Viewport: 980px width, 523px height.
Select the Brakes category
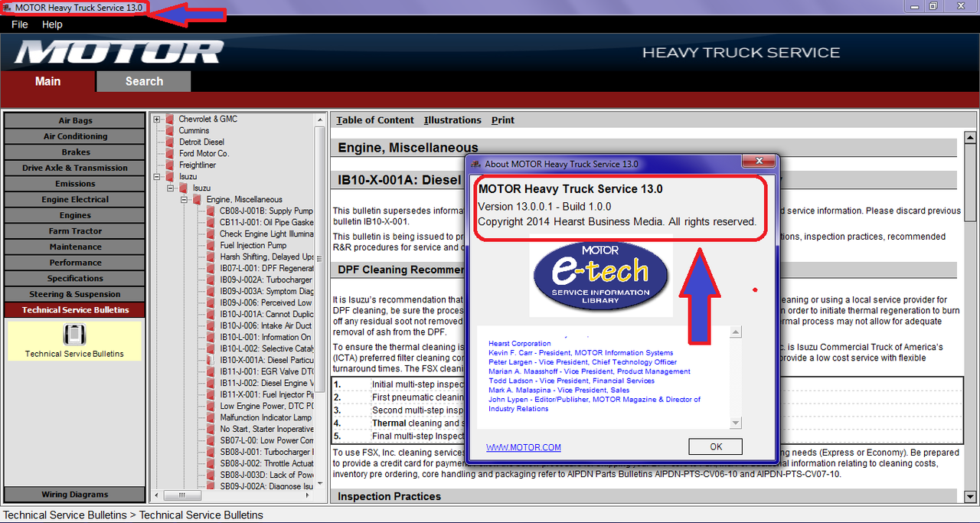(x=75, y=152)
